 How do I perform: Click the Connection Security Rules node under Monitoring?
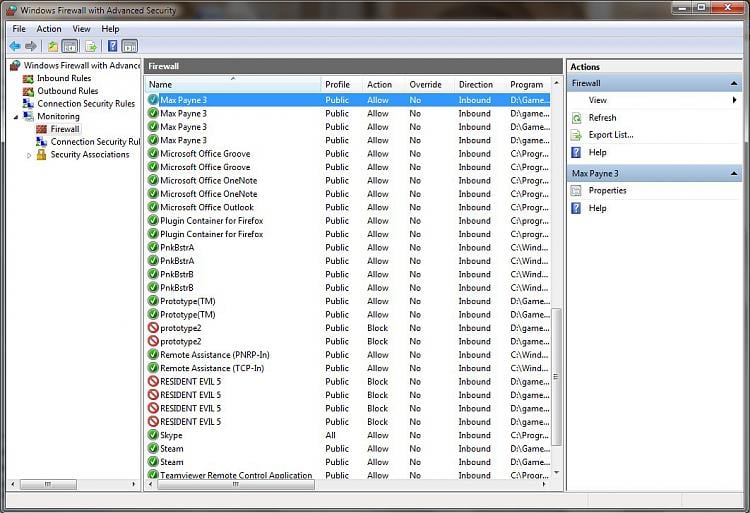pyautogui.click(x=95, y=142)
